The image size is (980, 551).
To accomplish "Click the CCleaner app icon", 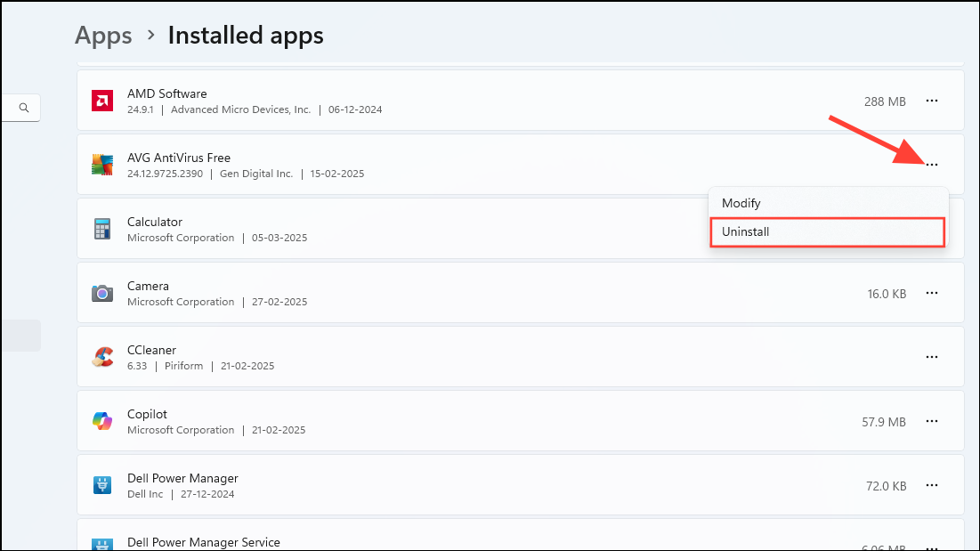I will click(x=102, y=357).
